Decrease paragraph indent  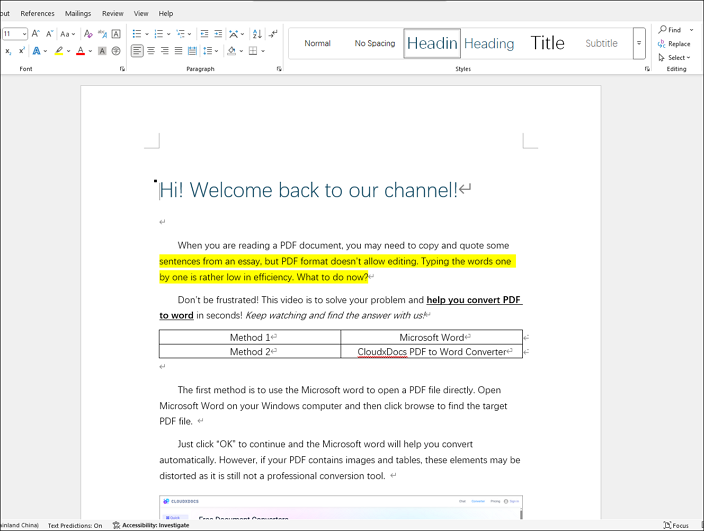tap(204, 34)
